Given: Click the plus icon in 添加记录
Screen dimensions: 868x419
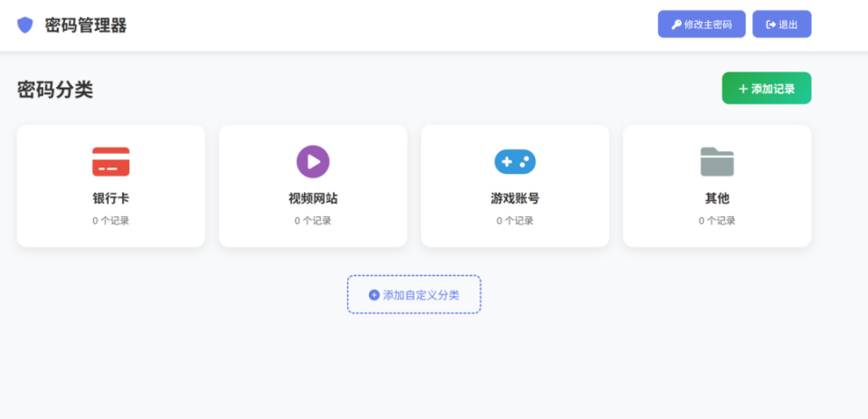Looking at the screenshot, I should (743, 89).
